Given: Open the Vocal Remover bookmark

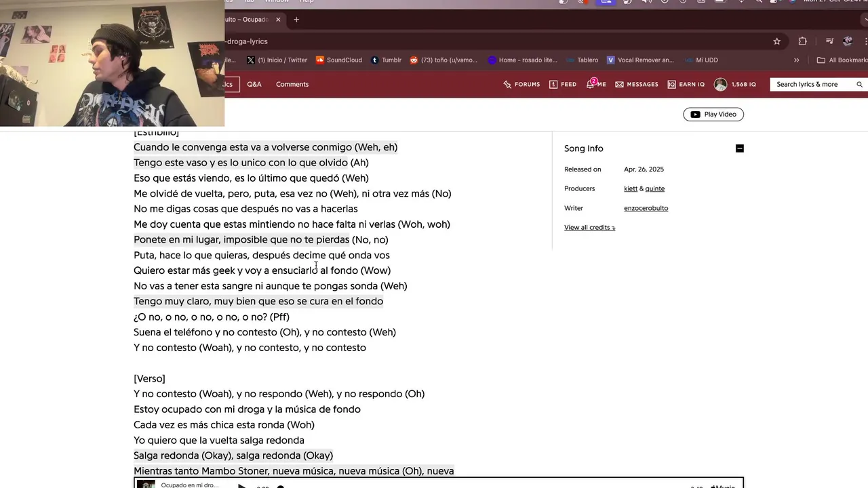Looking at the screenshot, I should click(641, 60).
